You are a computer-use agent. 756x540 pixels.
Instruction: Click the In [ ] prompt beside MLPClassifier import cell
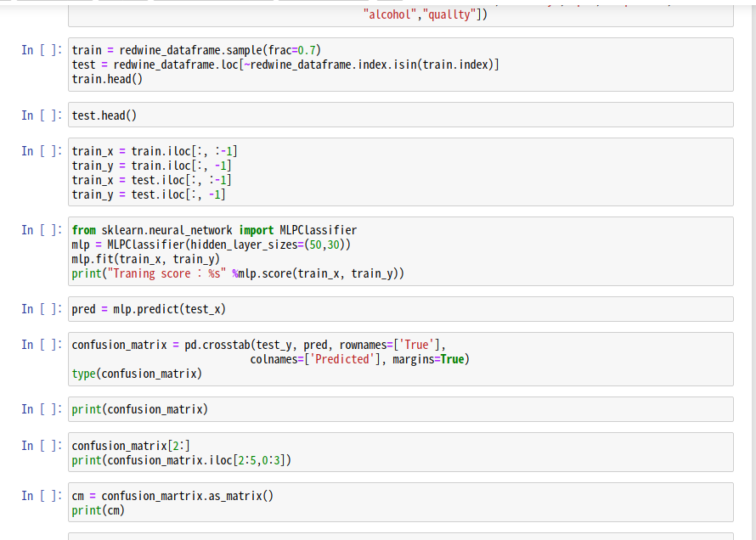pyautogui.click(x=42, y=230)
